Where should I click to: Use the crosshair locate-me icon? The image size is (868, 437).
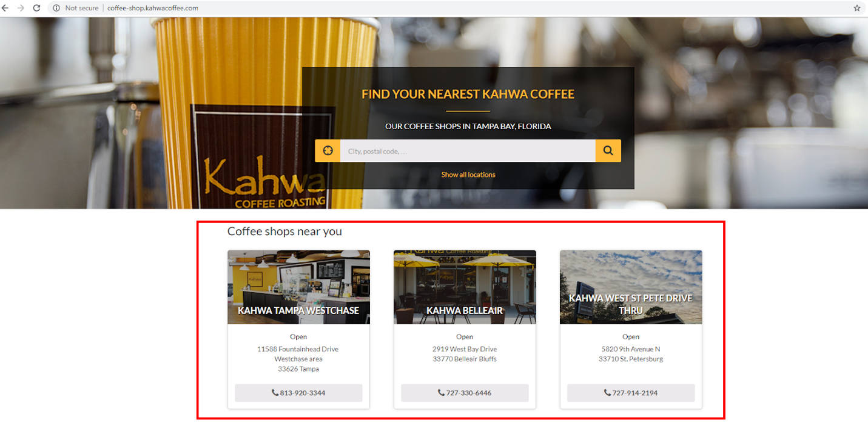click(328, 151)
